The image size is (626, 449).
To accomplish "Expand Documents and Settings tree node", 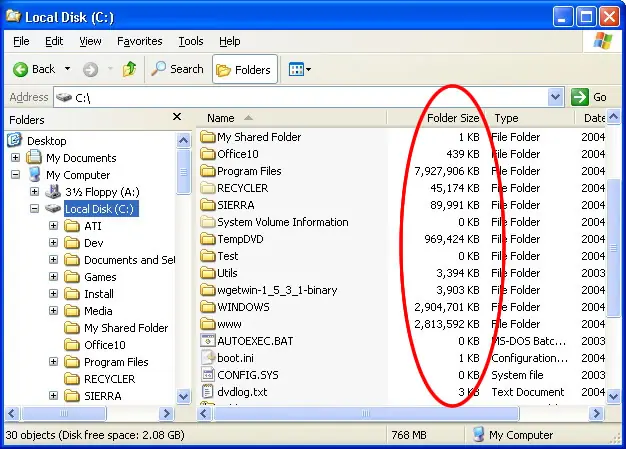I will click(53, 259).
